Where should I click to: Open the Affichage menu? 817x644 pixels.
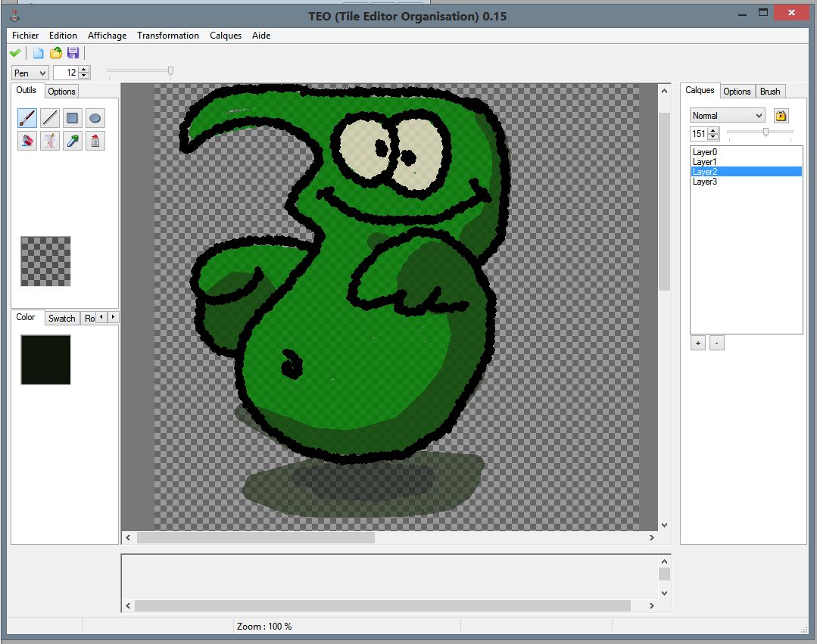[107, 36]
